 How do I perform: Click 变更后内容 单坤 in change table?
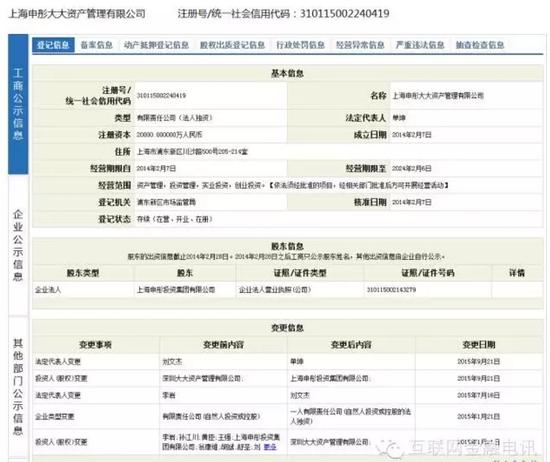(297, 361)
